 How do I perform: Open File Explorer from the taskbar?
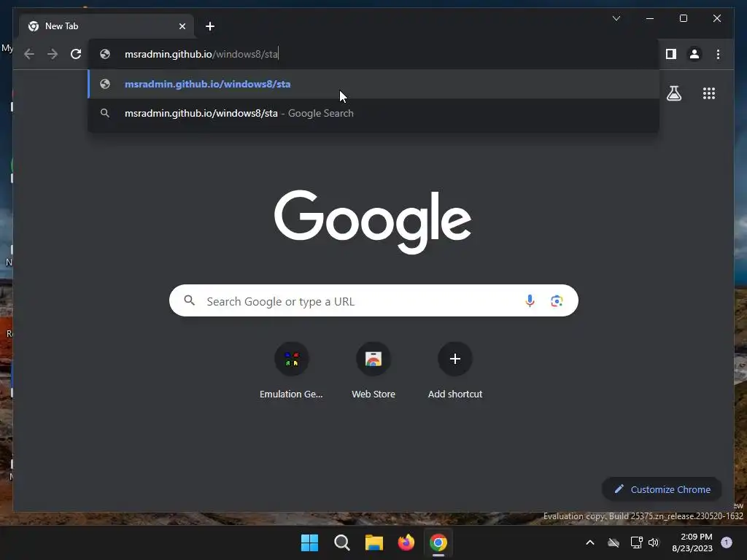point(374,542)
